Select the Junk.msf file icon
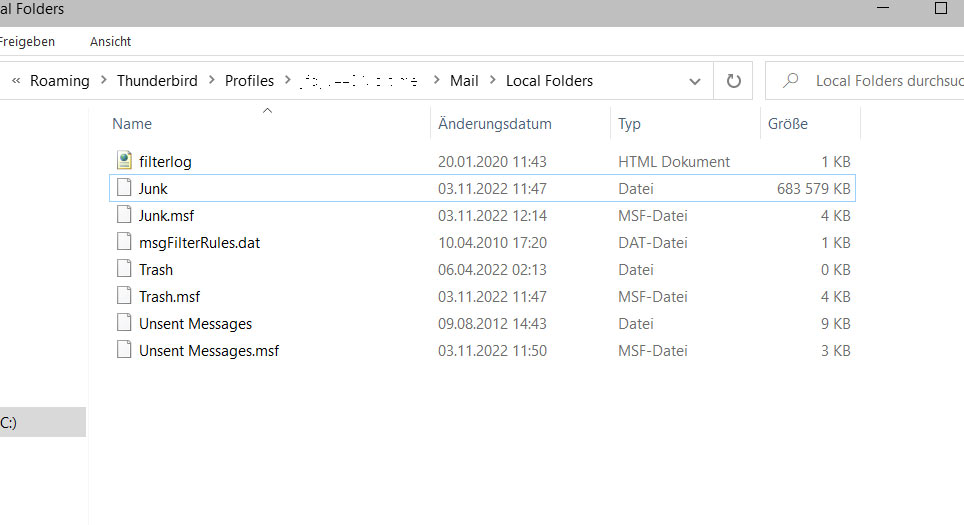Image resolution: width=964 pixels, height=525 pixels. point(124,215)
